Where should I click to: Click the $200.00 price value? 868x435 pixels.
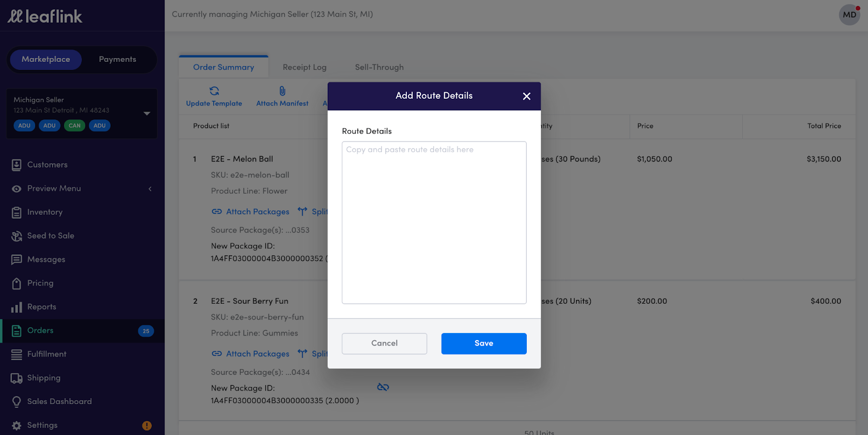[652, 301]
